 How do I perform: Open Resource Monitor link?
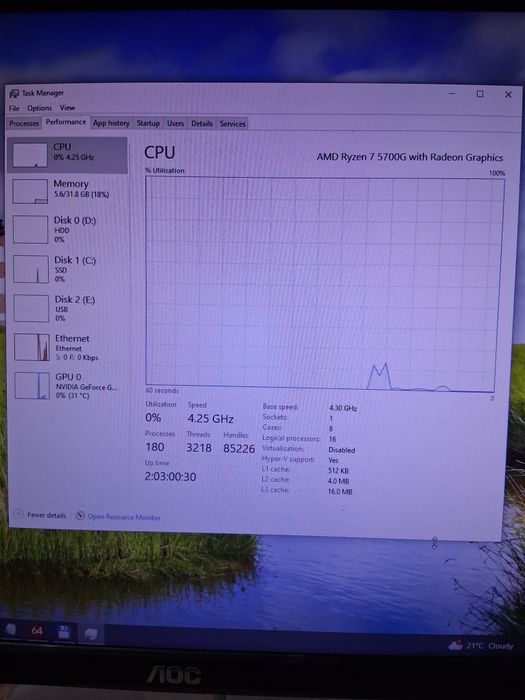[x=124, y=517]
